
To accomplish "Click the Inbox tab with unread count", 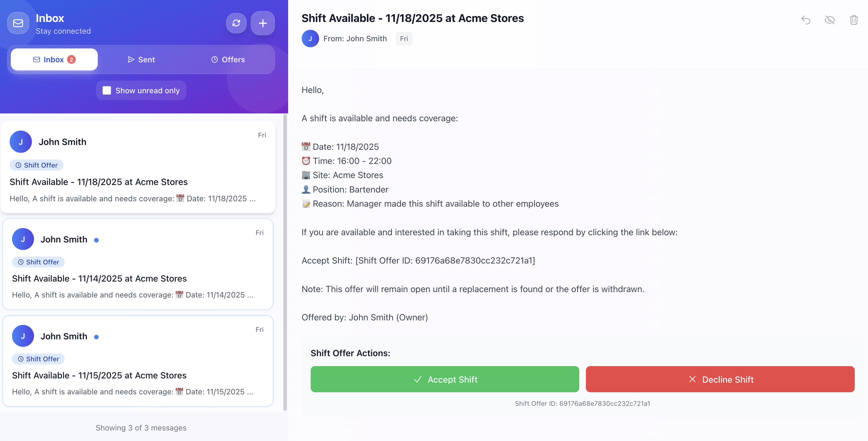I will 54,59.
